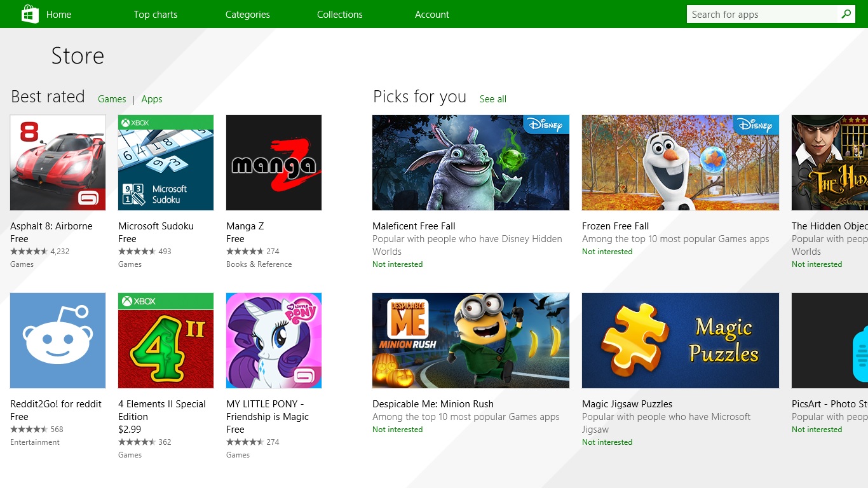Click the Best rated heading

click(x=48, y=97)
